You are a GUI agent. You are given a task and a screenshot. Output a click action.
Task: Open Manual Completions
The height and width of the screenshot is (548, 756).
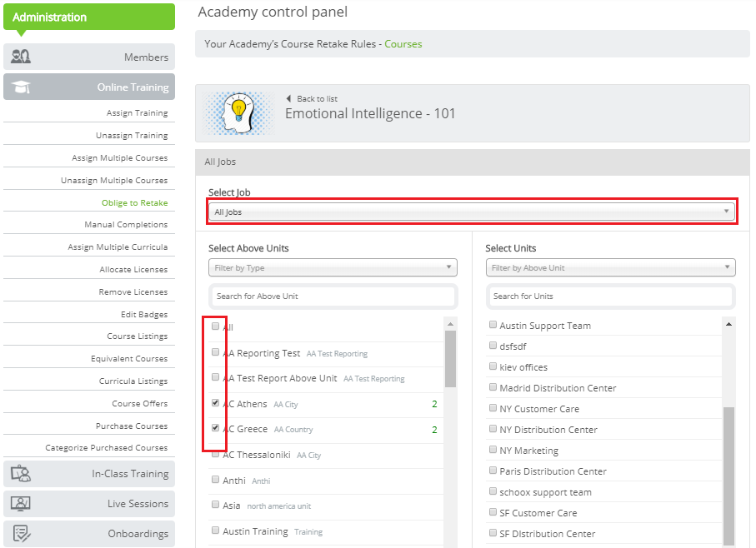126,224
